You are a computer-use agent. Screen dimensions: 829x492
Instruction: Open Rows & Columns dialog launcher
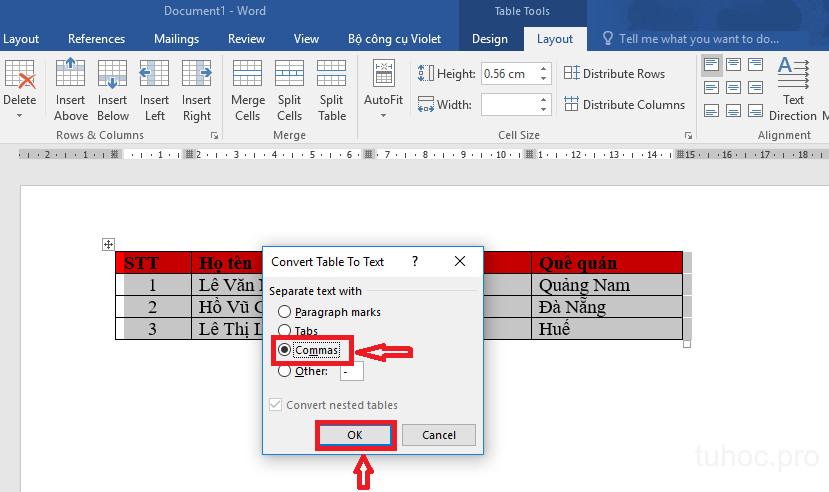(x=214, y=136)
